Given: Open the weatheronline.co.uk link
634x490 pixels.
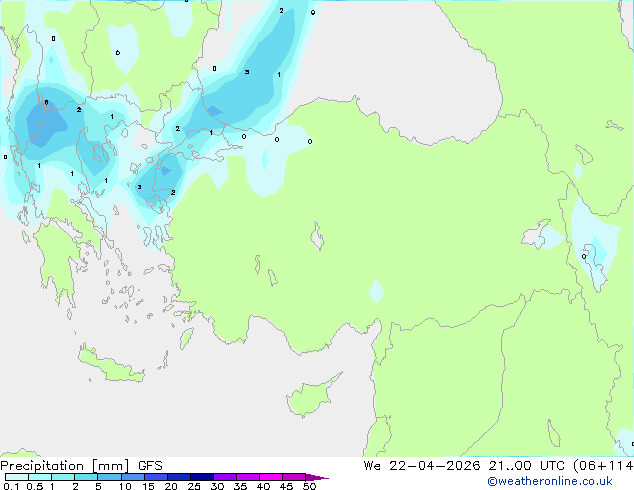Looking at the screenshot, I should pos(550,481).
